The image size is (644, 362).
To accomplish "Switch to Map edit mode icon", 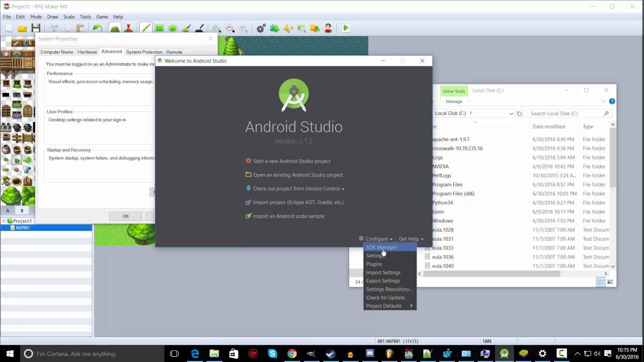I will click(115, 28).
